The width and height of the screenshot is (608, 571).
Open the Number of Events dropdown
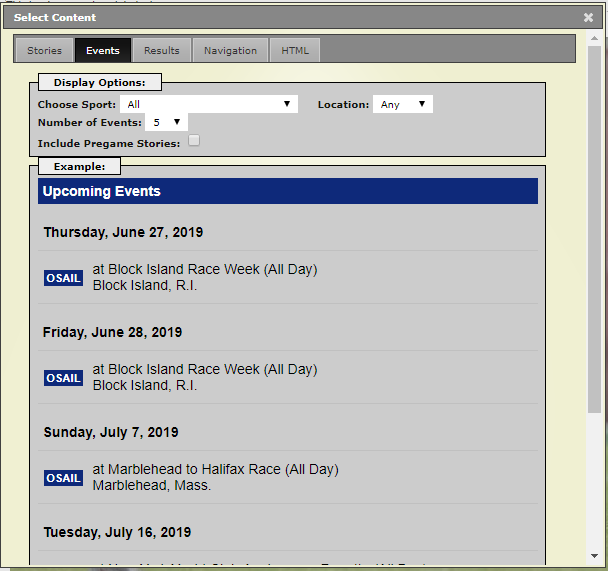[x=166, y=122]
